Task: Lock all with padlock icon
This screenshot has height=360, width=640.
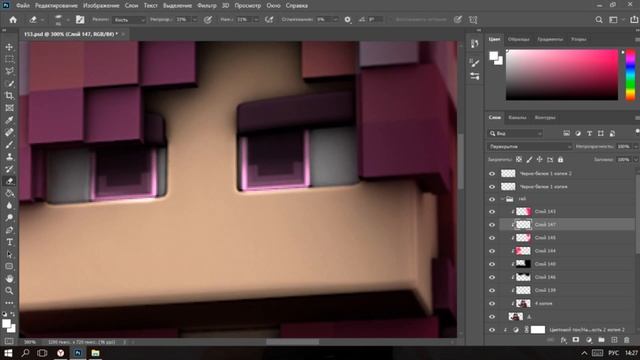Action: click(560, 160)
